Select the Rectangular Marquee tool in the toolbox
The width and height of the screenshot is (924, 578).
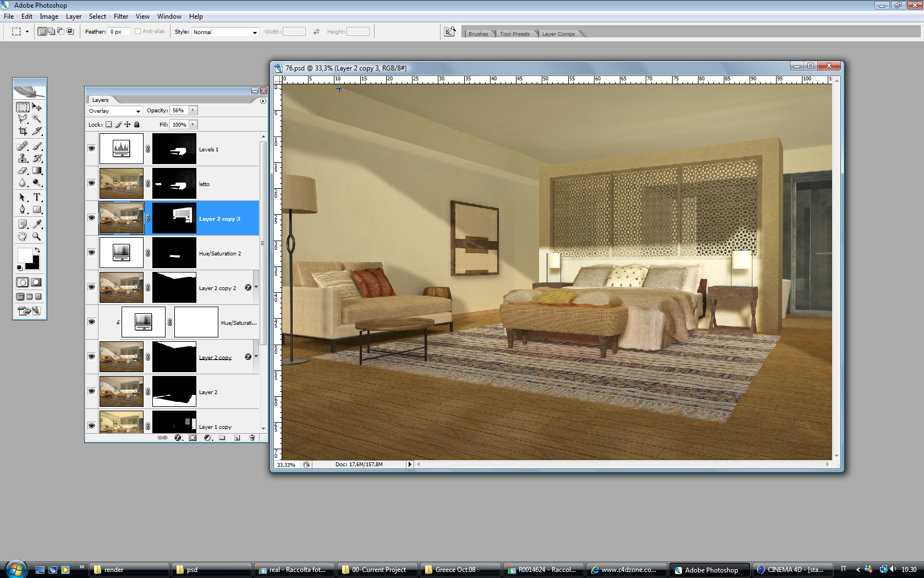click(x=23, y=107)
